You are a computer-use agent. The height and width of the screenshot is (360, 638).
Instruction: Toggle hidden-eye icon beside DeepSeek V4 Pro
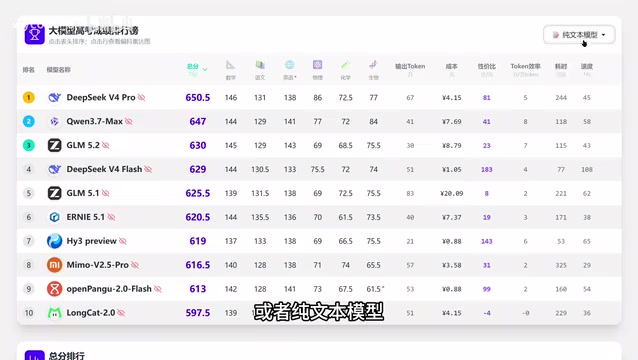click(142, 98)
